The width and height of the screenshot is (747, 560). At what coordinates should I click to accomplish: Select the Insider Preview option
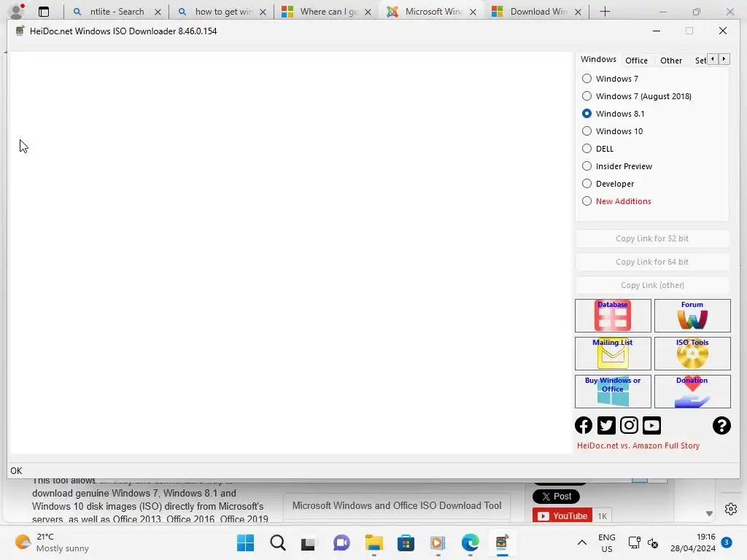click(617, 166)
